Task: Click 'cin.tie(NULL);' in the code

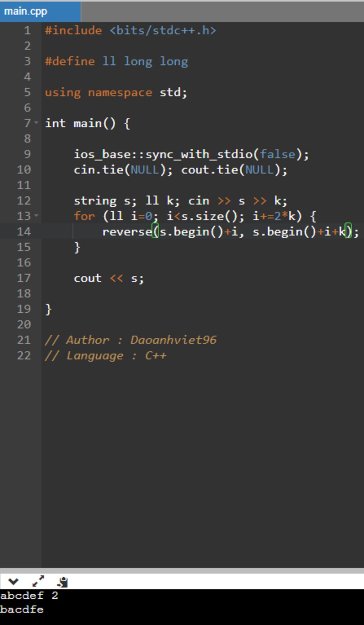Action: (123, 170)
